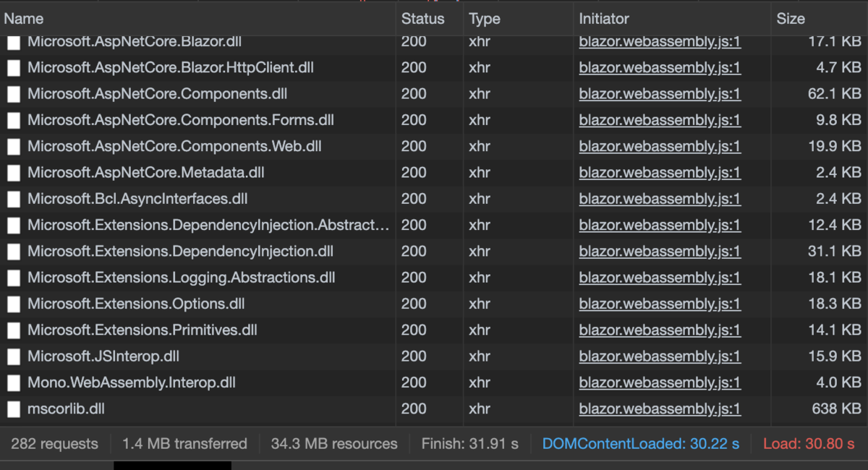Click the file icon for Microsoft.JSInterop.dll
Screen dimensions: 868x470
(x=14, y=356)
